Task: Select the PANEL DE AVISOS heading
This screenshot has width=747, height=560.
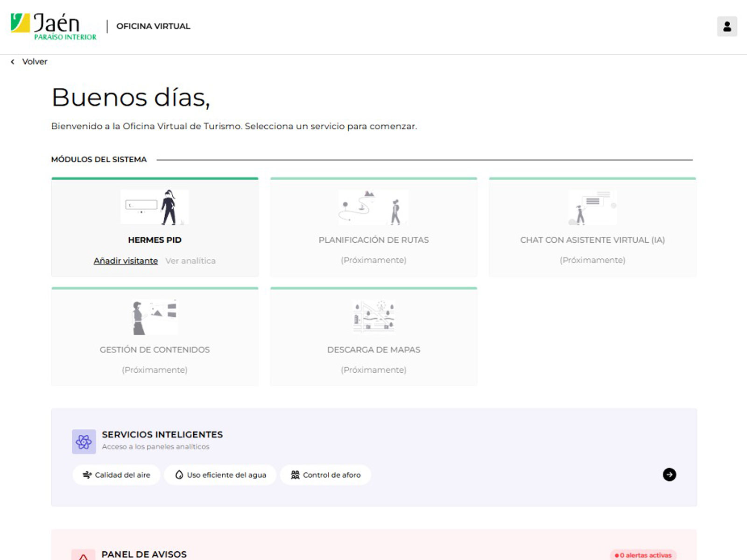Action: [144, 554]
